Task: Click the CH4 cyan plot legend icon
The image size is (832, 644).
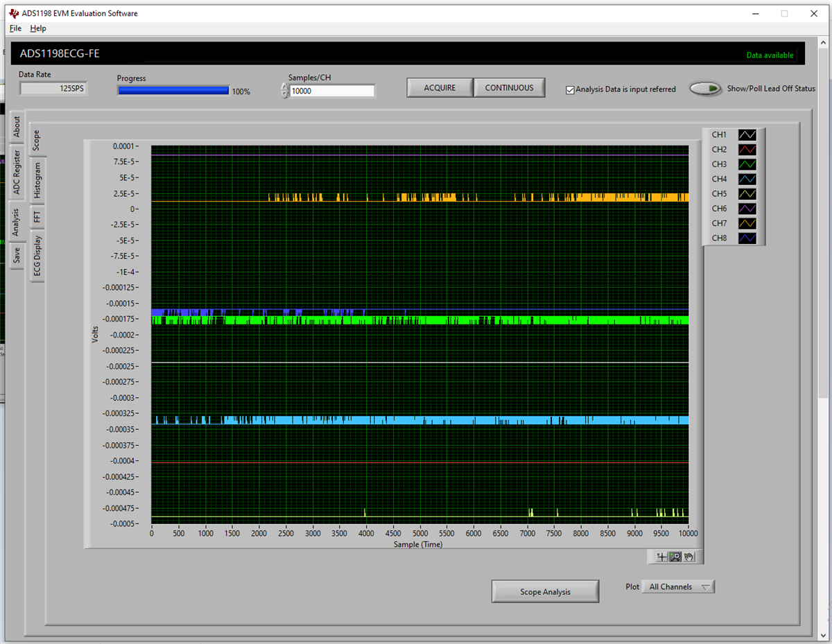Action: tap(747, 179)
